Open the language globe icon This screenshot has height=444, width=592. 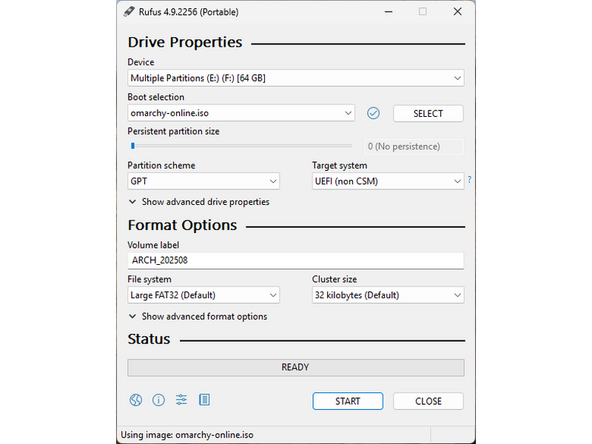[x=136, y=400]
